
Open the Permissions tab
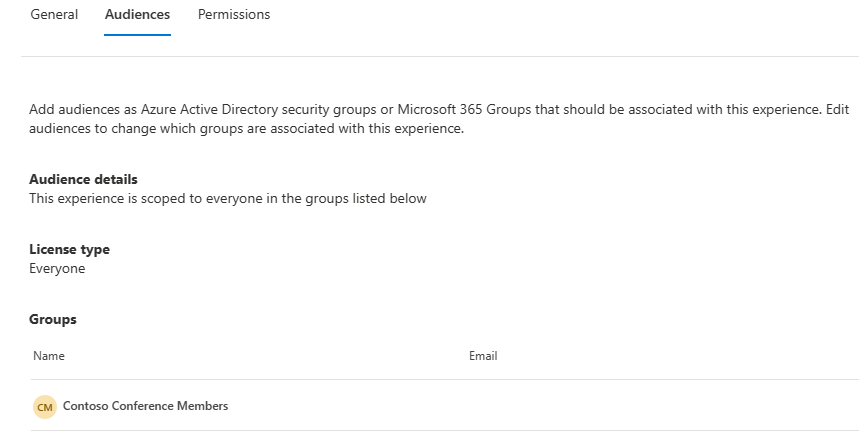tap(234, 15)
